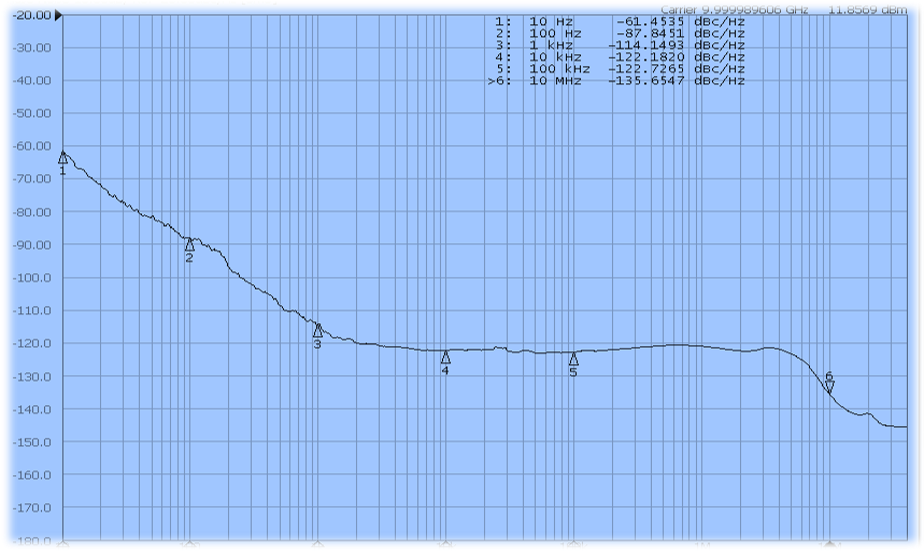Select active marker 6 at 10 MHz
Viewport: 924px width, 551px height.
829,387
